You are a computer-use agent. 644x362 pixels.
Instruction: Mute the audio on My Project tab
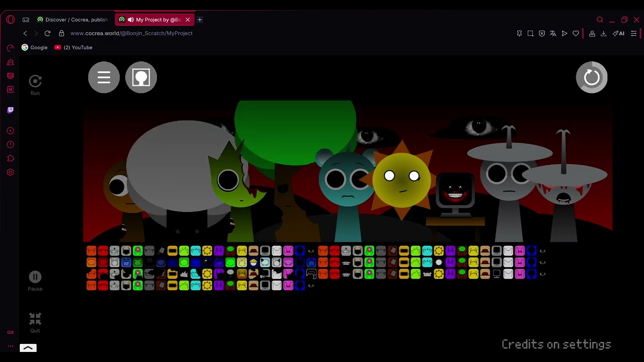point(131,20)
